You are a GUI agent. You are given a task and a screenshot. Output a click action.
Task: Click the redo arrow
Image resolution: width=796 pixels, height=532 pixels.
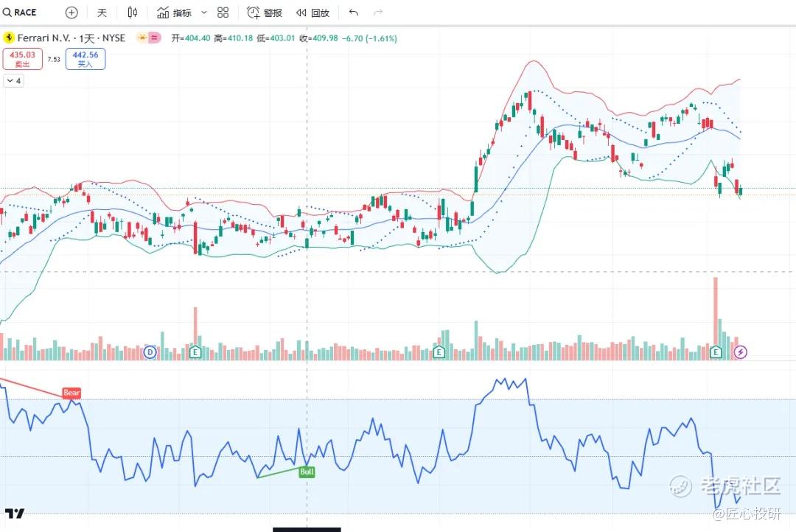click(x=377, y=13)
